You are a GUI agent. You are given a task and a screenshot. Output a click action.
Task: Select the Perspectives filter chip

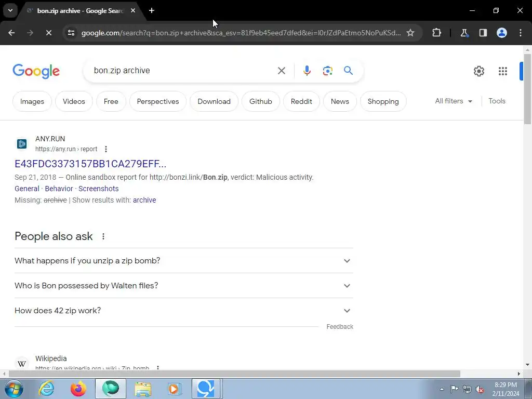(x=158, y=101)
